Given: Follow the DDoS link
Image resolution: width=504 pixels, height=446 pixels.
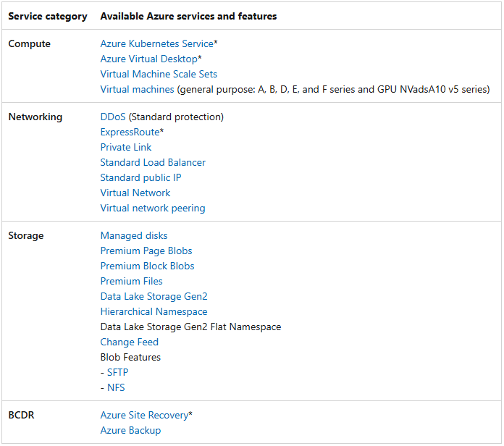Looking at the screenshot, I should [x=113, y=117].
